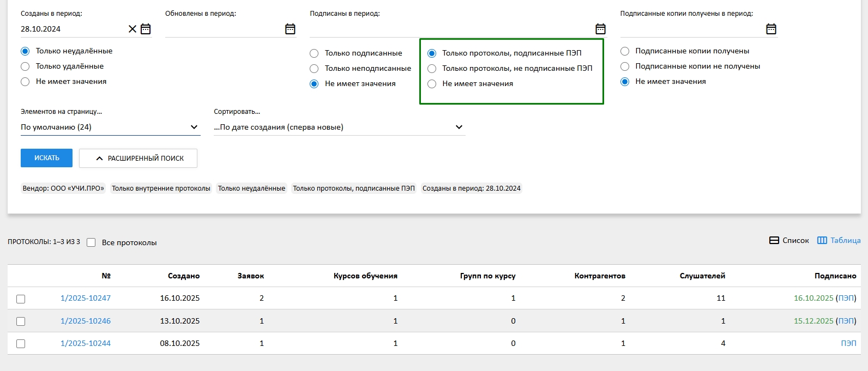The width and height of the screenshot is (868, 371).
Task: Choose 'Не имеет значения' under signed filter
Action: click(314, 84)
